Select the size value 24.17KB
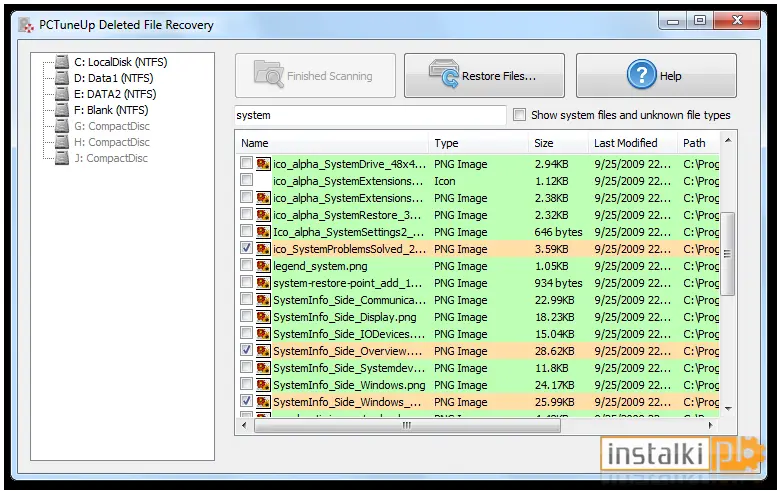The image size is (778, 491). click(x=554, y=385)
